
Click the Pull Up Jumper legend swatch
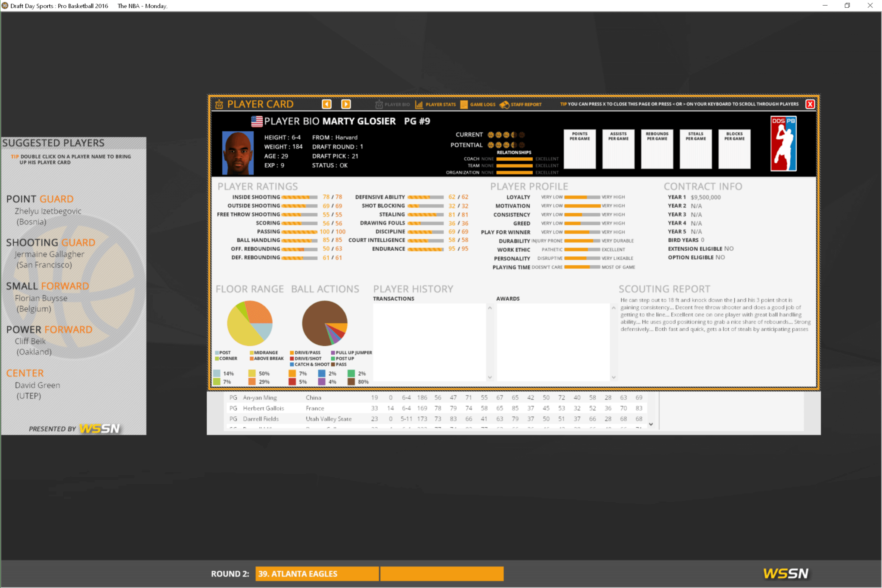point(333,353)
